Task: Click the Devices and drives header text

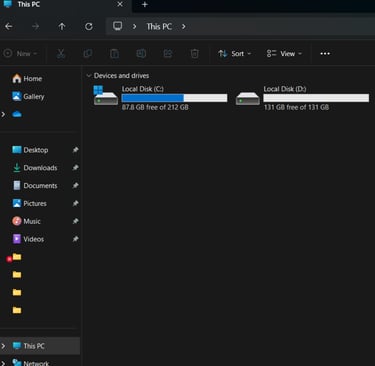Action: (121, 76)
